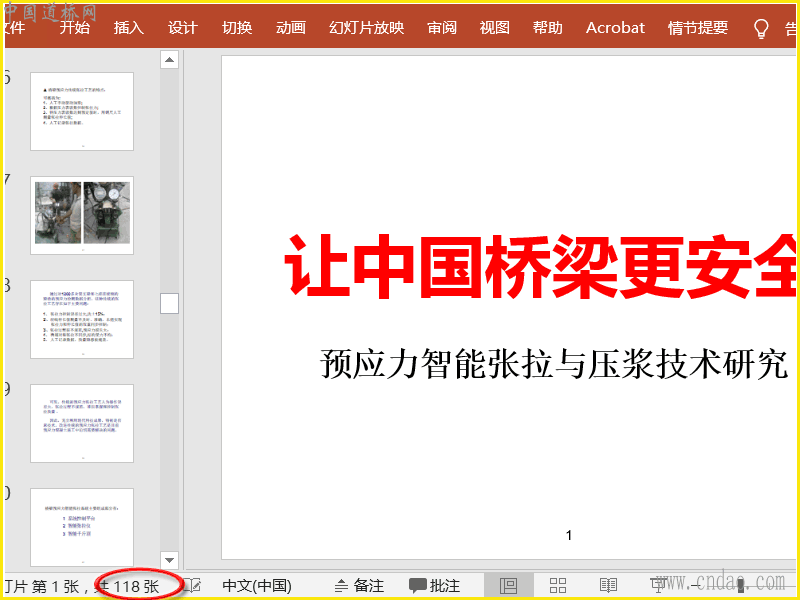Click the thumbnail pane scroll-up arrow

(x=169, y=60)
